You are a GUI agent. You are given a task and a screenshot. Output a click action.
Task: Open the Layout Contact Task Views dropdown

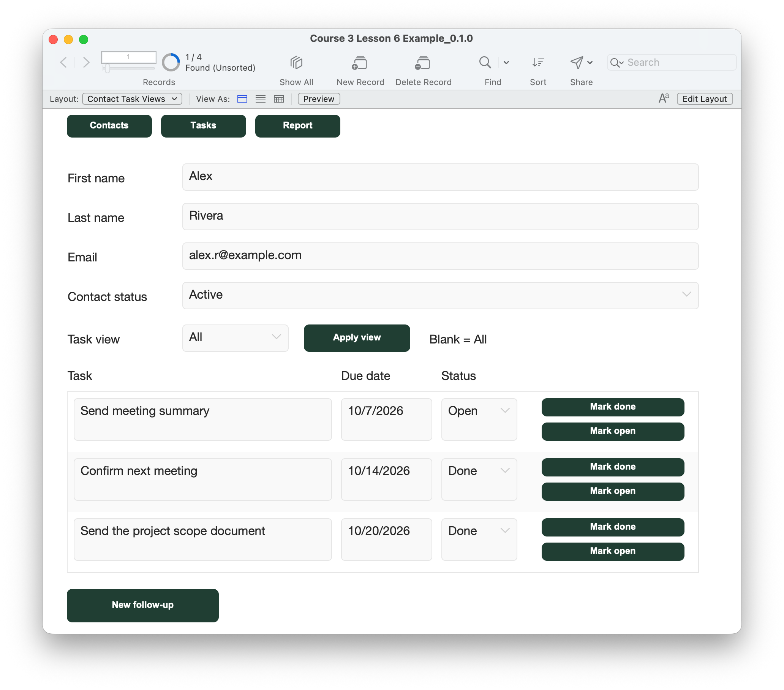tap(132, 99)
